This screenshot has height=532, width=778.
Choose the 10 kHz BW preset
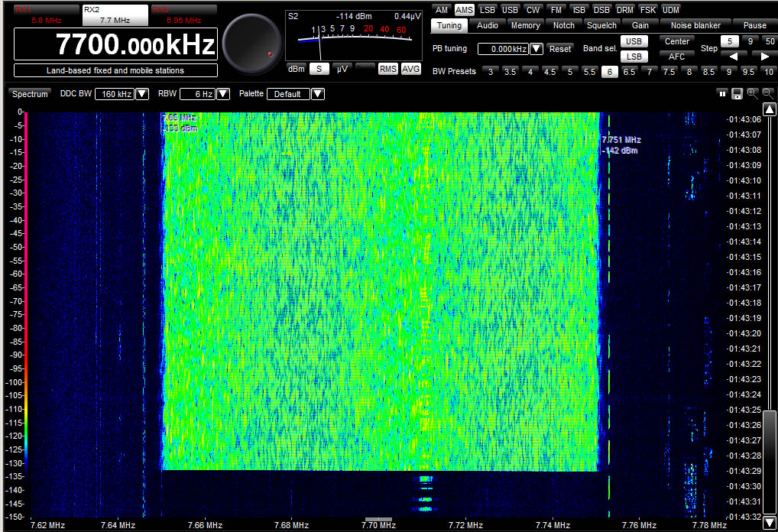(769, 71)
